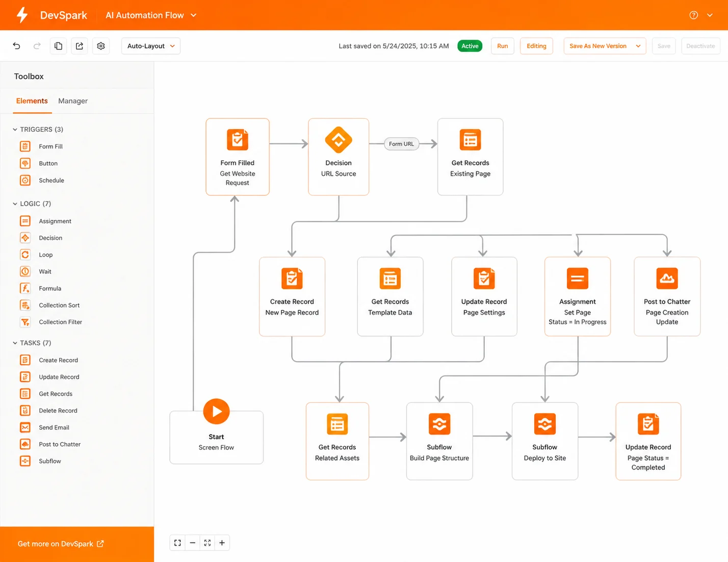The image size is (728, 562).
Task: Select Update Record Page Status Completed node
Action: tap(648, 441)
